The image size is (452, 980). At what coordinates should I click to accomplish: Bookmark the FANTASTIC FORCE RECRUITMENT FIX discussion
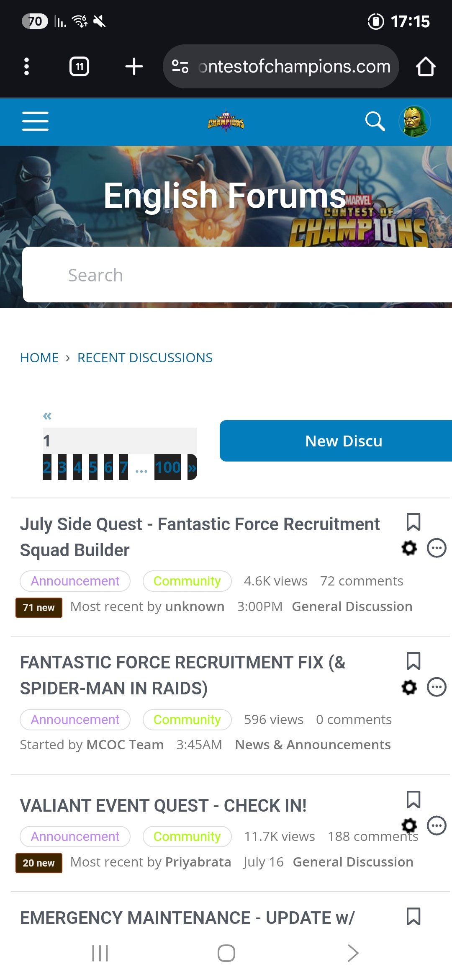(413, 661)
